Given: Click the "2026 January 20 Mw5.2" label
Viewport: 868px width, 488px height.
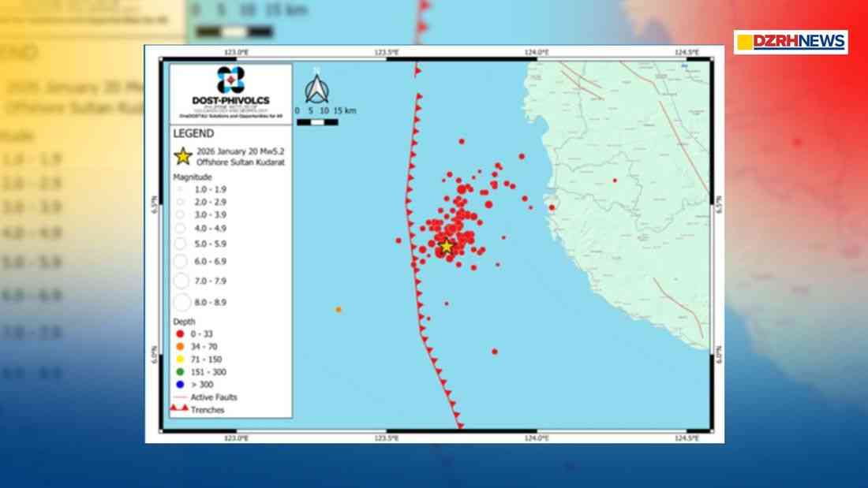Looking at the screenshot, I should click(240, 151).
